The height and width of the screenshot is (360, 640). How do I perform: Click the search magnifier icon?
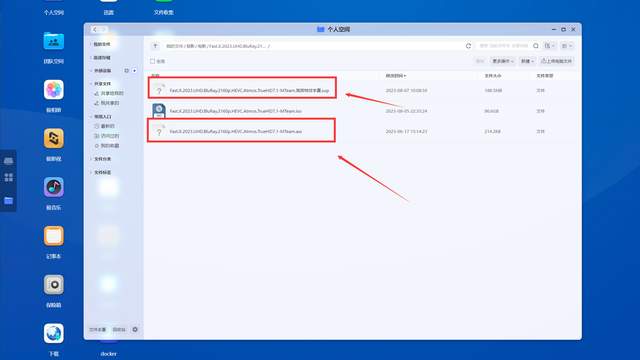tap(536, 46)
